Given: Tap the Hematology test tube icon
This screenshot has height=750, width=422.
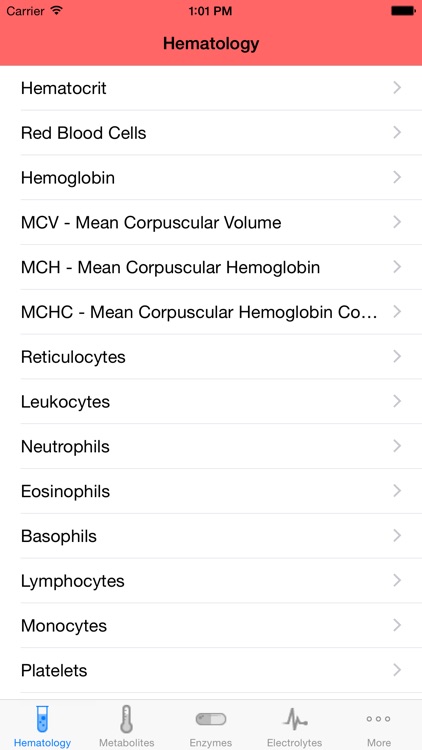Looking at the screenshot, I should pos(42,719).
